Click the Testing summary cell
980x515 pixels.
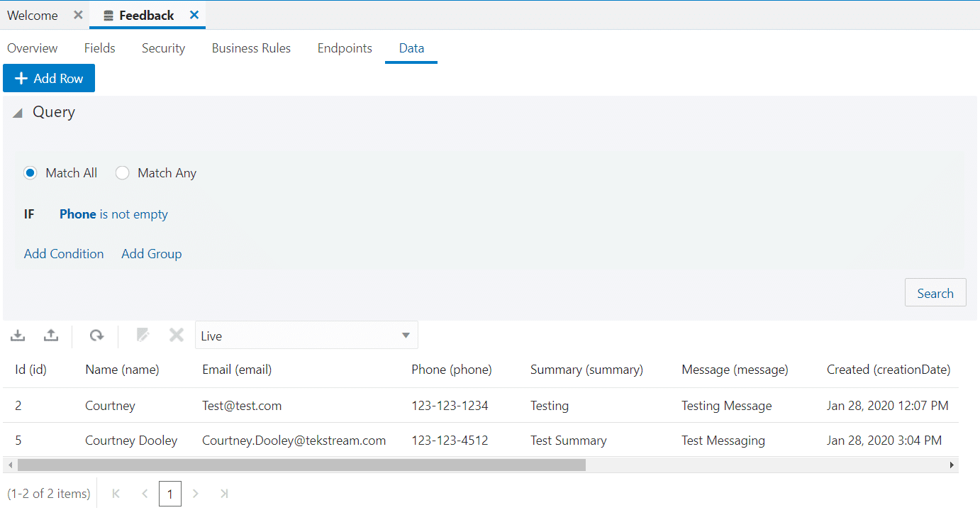[x=550, y=406]
